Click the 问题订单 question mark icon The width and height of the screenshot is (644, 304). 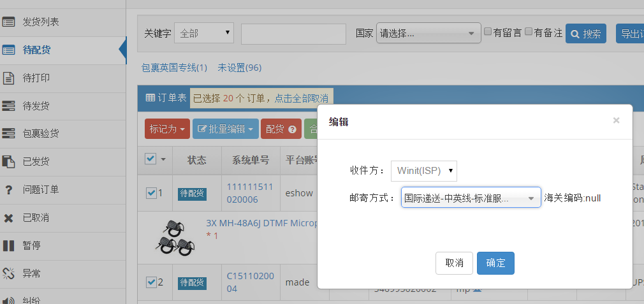9,190
